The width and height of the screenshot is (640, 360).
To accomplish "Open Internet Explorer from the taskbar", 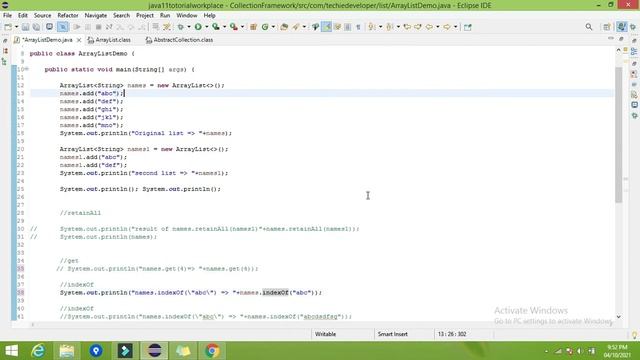I will point(38,351).
